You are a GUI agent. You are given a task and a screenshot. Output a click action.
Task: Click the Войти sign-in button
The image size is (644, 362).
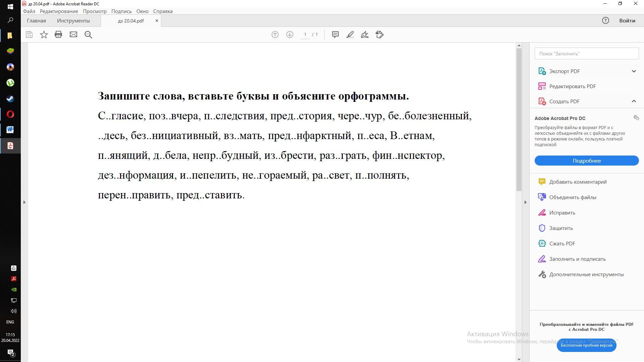(627, 20)
